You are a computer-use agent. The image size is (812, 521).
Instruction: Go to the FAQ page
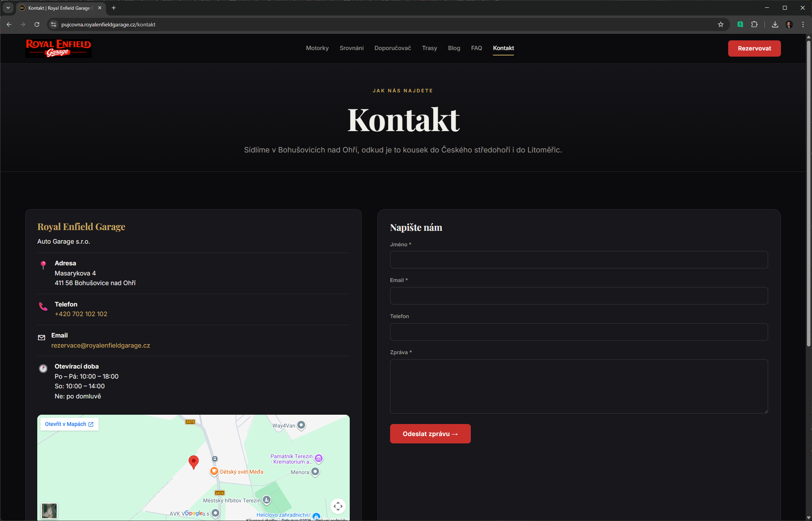click(476, 48)
